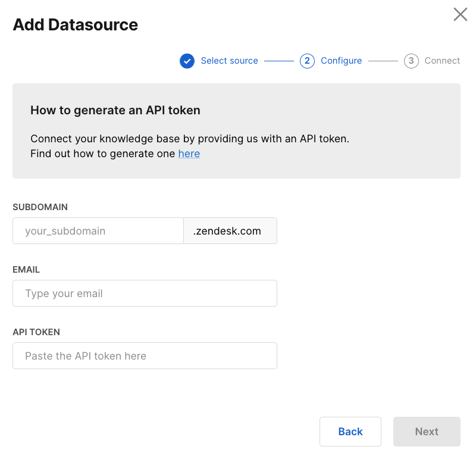The image size is (476, 462).
Task: Click the 'Connect your knowledge base' instruction text
Action: [x=189, y=139]
